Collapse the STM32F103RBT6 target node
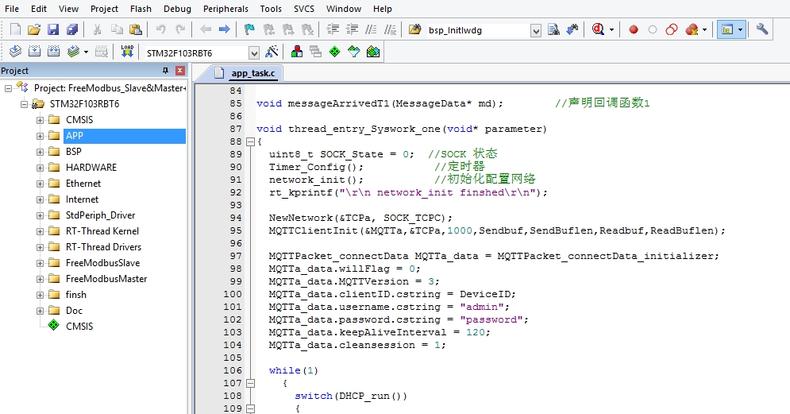 (x=24, y=104)
